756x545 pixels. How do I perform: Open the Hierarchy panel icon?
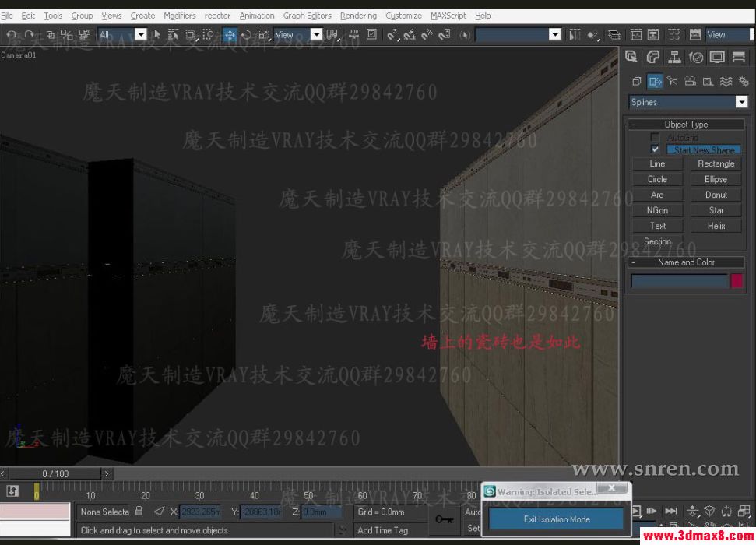[674, 57]
